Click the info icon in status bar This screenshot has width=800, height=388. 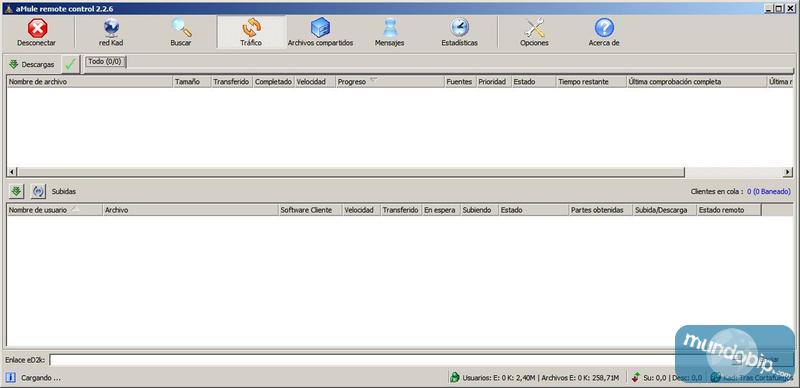[x=10, y=378]
